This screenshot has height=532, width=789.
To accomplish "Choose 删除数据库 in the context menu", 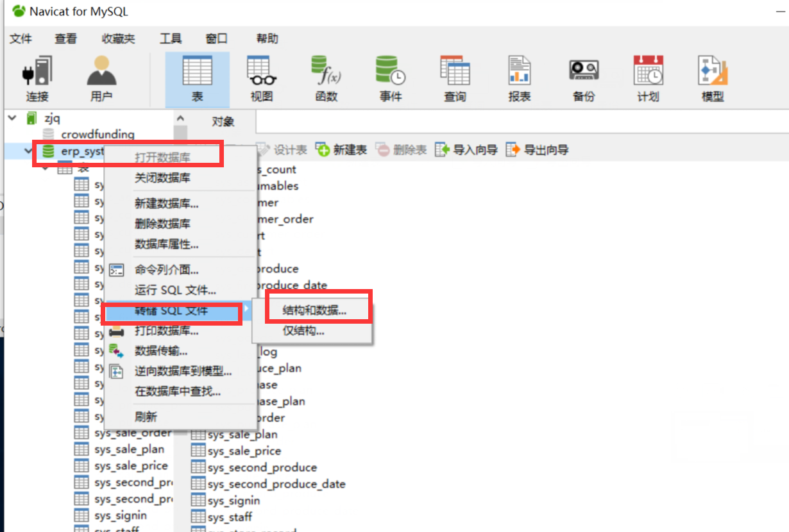I will [180, 224].
